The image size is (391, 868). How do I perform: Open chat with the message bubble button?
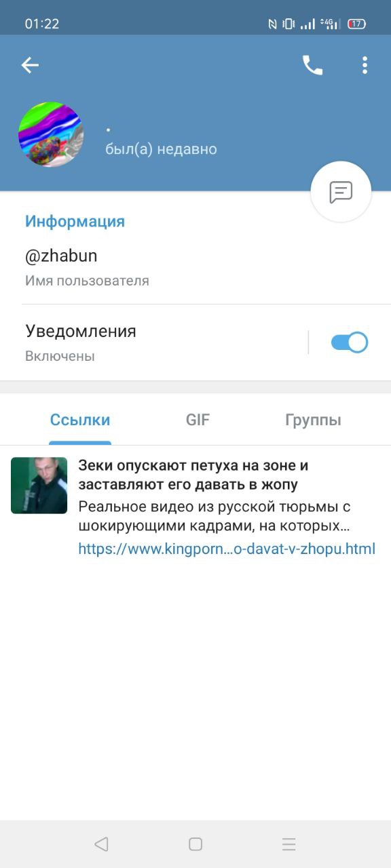[341, 192]
